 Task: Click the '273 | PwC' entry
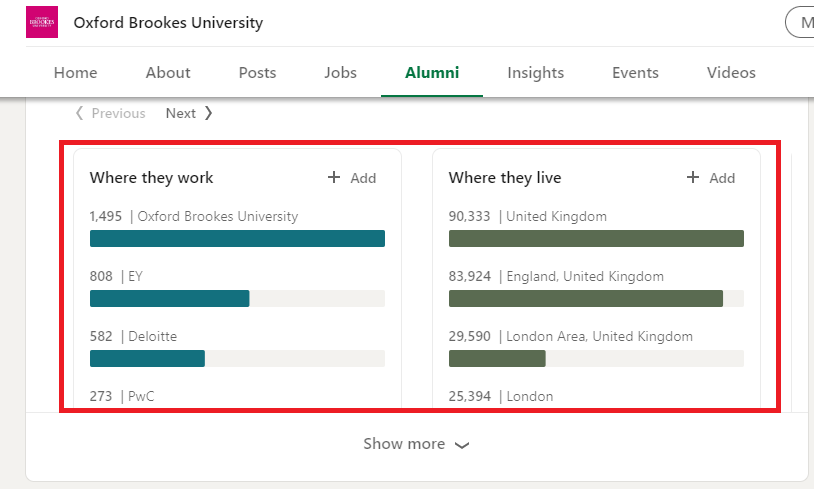[122, 397]
